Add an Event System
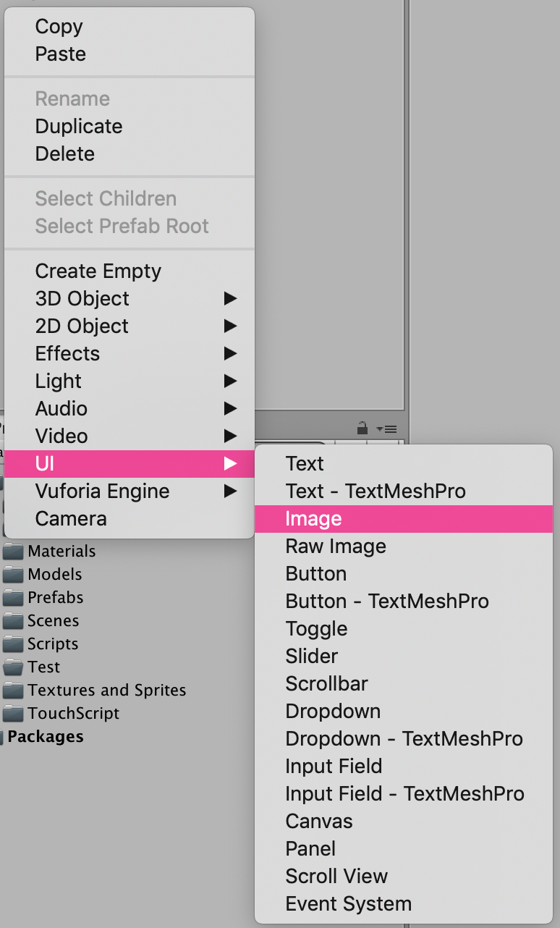 tap(347, 903)
